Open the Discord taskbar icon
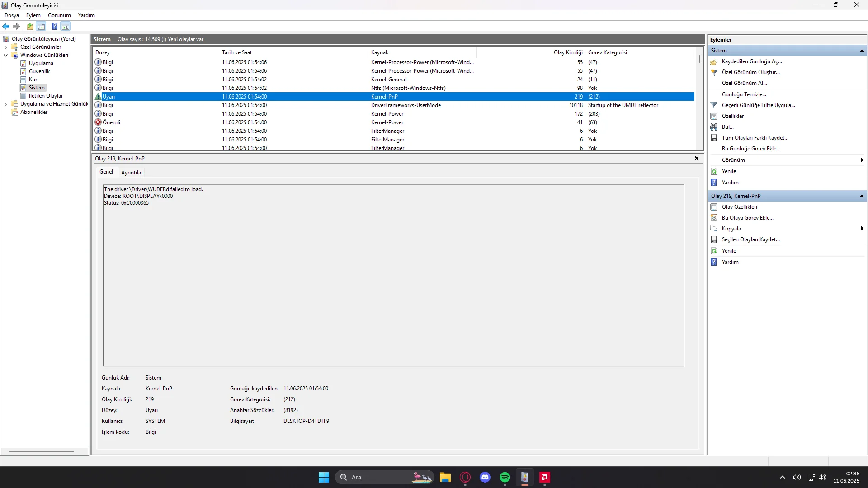Screen dimensions: 868x488 coord(485,477)
